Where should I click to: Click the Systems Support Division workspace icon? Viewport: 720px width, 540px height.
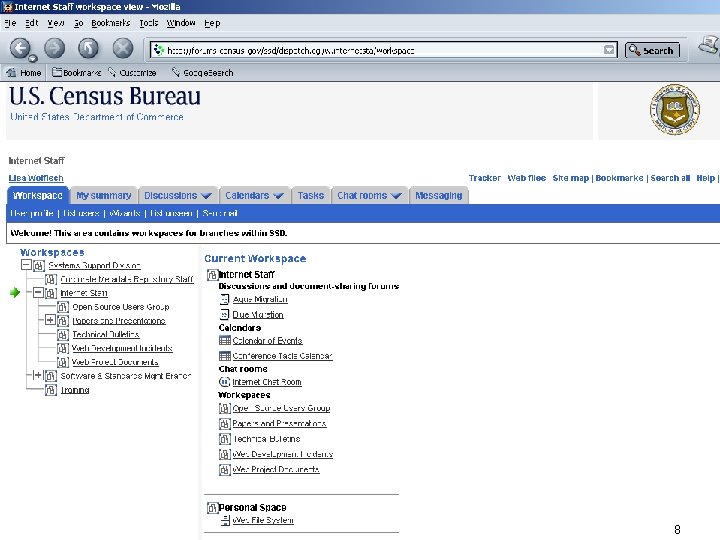(x=39, y=266)
